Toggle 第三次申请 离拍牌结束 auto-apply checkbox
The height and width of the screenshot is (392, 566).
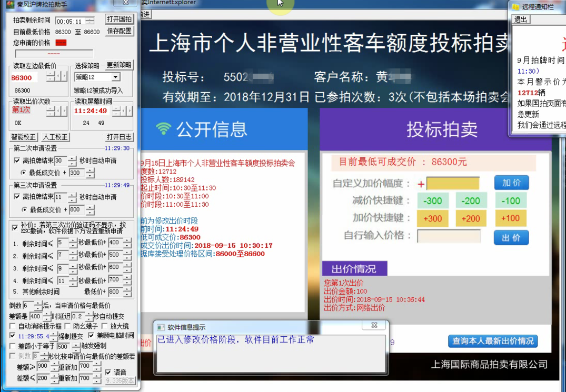17,197
